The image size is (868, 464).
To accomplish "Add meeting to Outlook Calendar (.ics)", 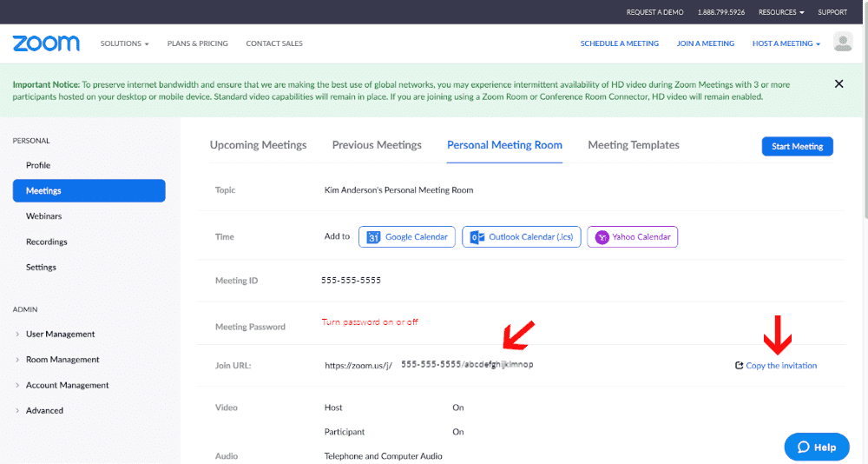I will 522,236.
